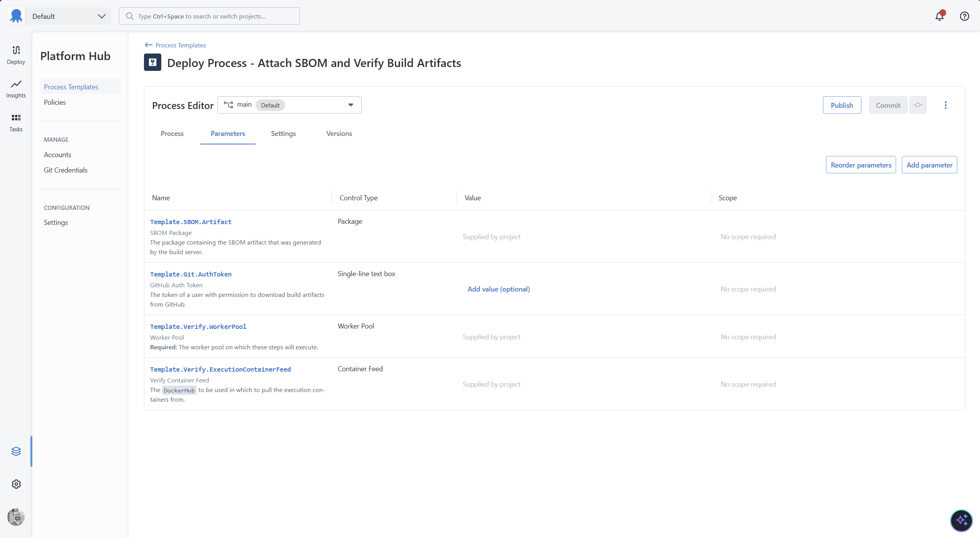980x538 pixels.
Task: Click the Add parameter button
Action: [929, 164]
